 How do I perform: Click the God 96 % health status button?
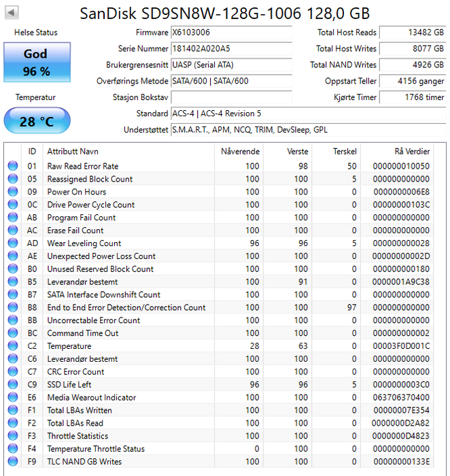click(36, 63)
